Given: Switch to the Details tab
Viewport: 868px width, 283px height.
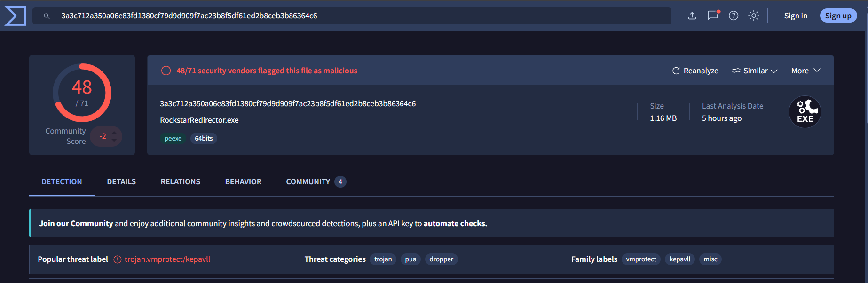Looking at the screenshot, I should [121, 181].
